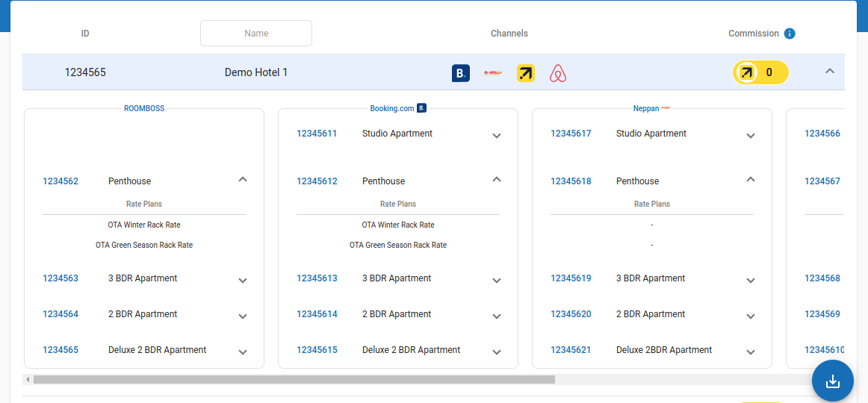
Task: Click Booking.com Studio Apartment room name
Action: pyautogui.click(x=397, y=134)
